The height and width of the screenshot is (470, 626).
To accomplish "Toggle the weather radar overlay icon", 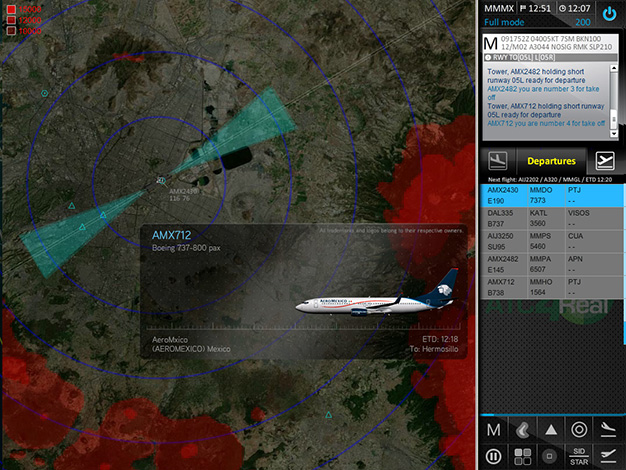I will click(x=522, y=430).
